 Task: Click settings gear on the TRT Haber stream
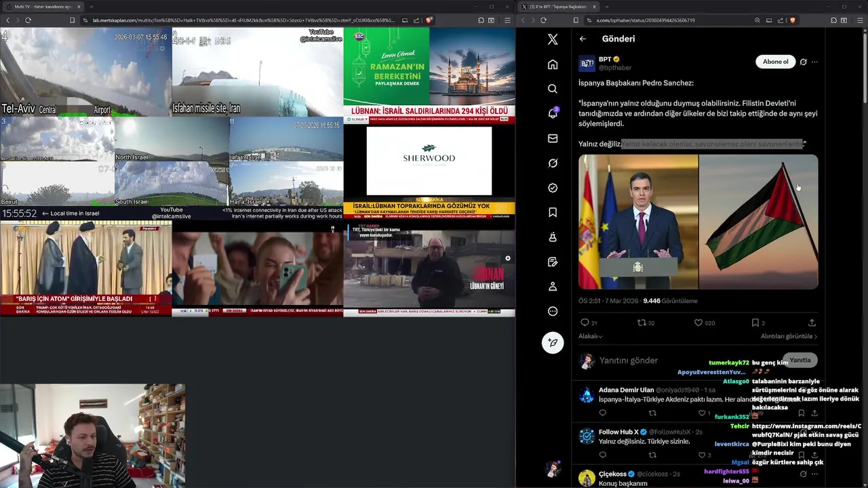(507, 258)
